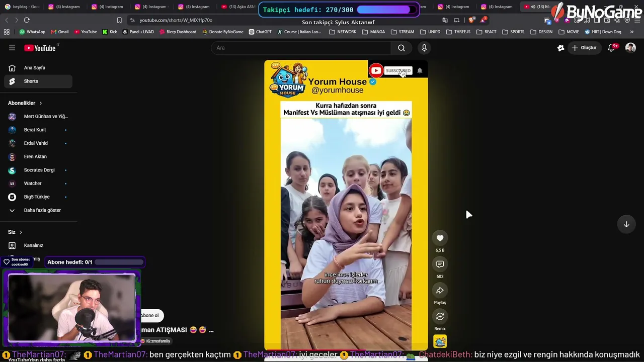Show more bookmarks with the overflow chevron
Viewport: 644px width, 362px height.
point(632,32)
